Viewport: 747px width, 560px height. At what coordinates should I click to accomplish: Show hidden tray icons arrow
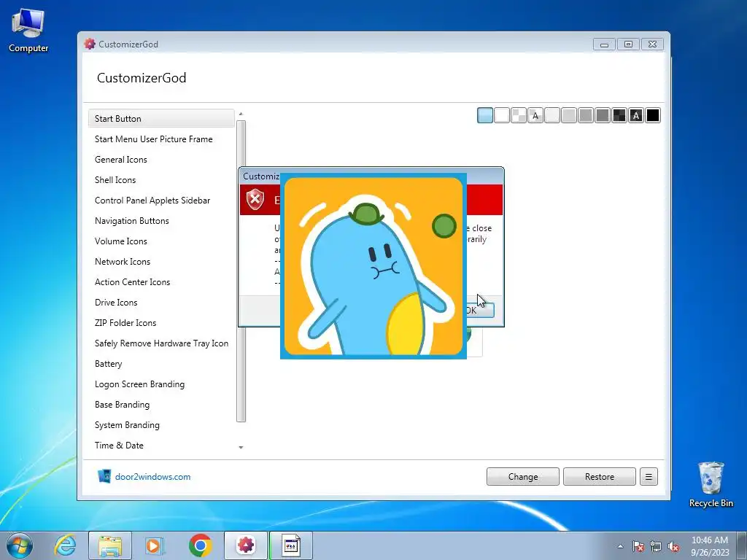[620, 546]
